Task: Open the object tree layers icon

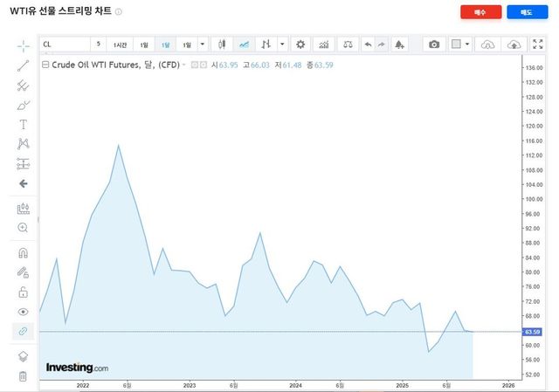Action: (x=23, y=356)
